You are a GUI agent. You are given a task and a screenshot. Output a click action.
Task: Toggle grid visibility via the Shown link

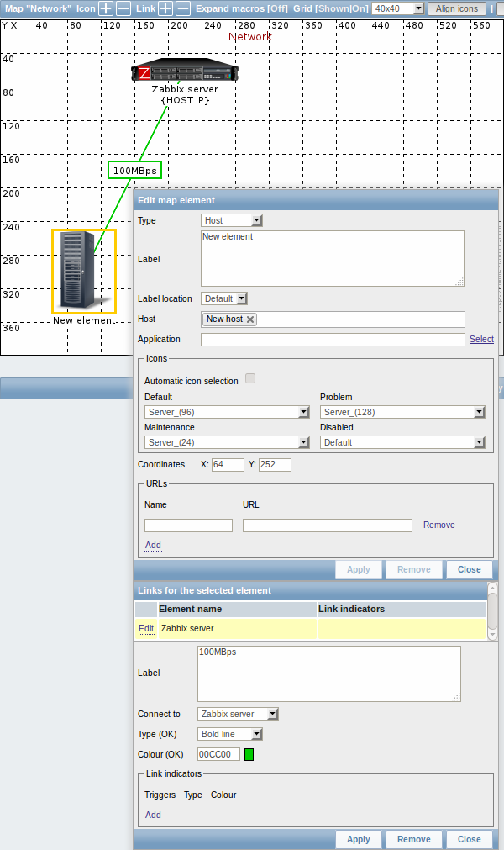point(334,8)
